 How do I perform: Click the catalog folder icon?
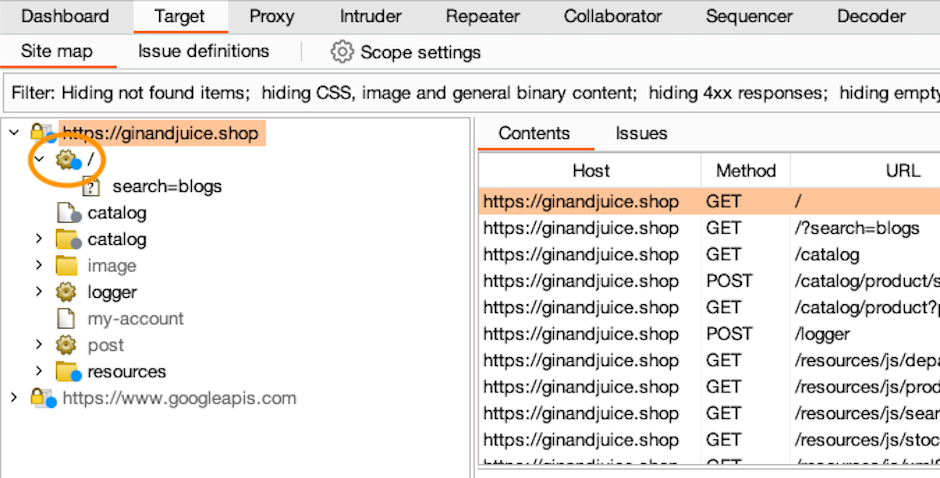point(68,239)
